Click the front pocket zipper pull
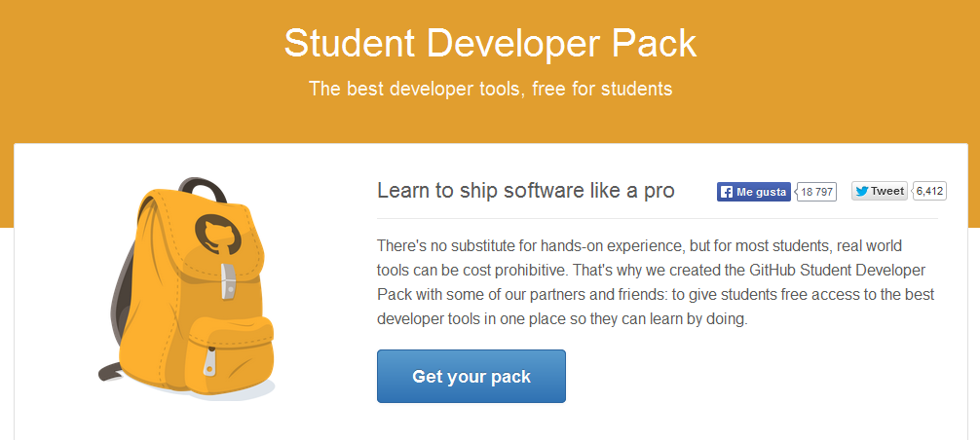 (x=210, y=363)
